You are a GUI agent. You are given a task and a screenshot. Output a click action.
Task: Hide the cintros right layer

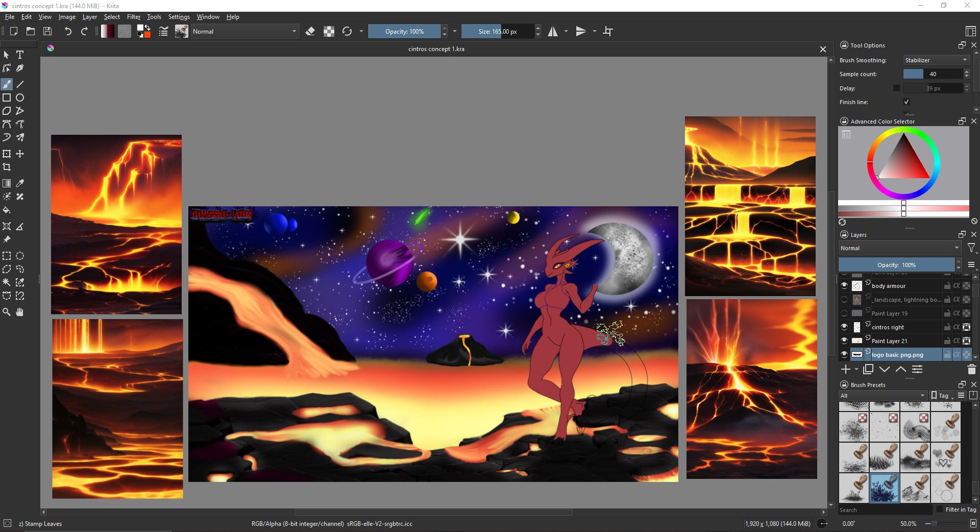(x=844, y=327)
